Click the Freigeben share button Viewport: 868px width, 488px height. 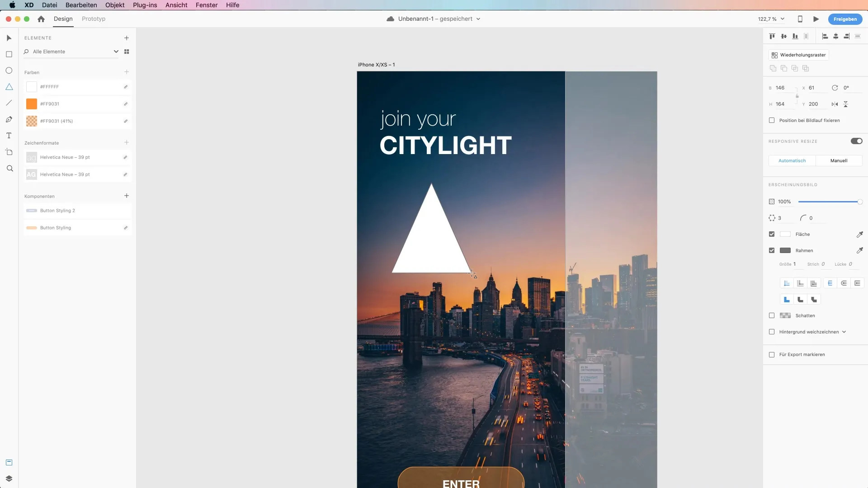pos(845,19)
